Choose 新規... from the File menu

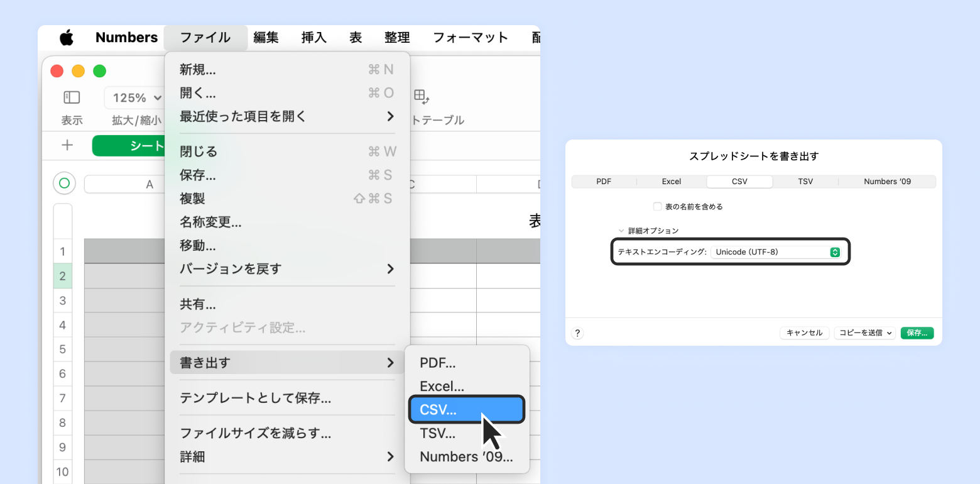(287, 70)
